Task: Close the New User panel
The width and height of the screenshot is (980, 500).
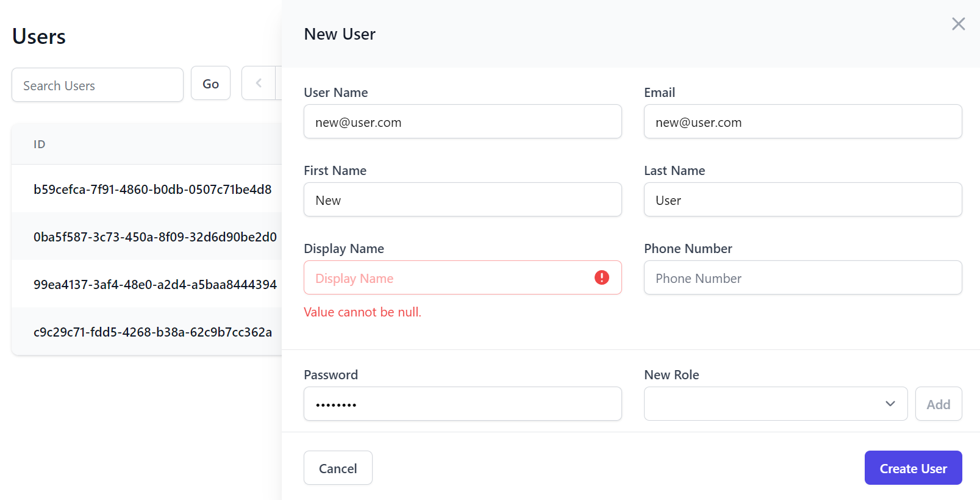Action: 958,24
